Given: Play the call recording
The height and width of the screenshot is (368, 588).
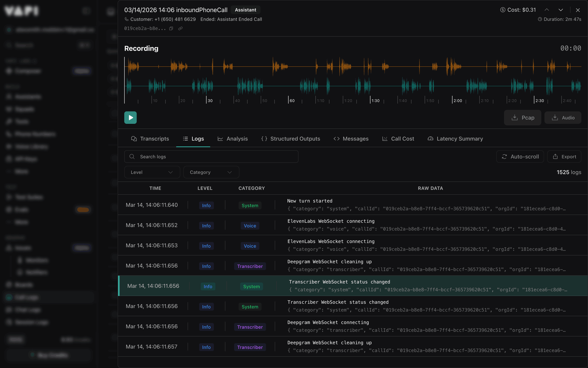Looking at the screenshot, I should (x=130, y=117).
